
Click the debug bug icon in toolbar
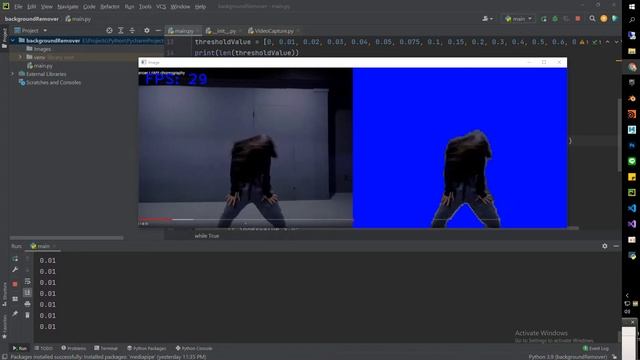pyautogui.click(x=555, y=19)
